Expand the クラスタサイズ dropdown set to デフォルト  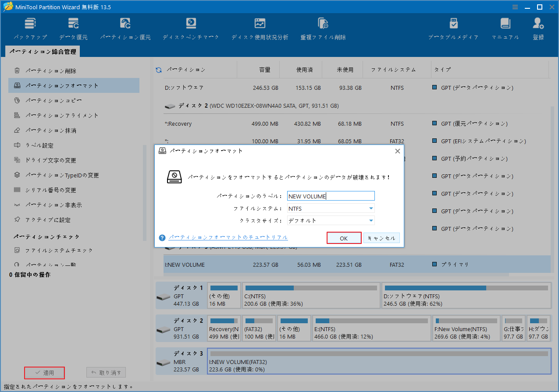[331, 220]
